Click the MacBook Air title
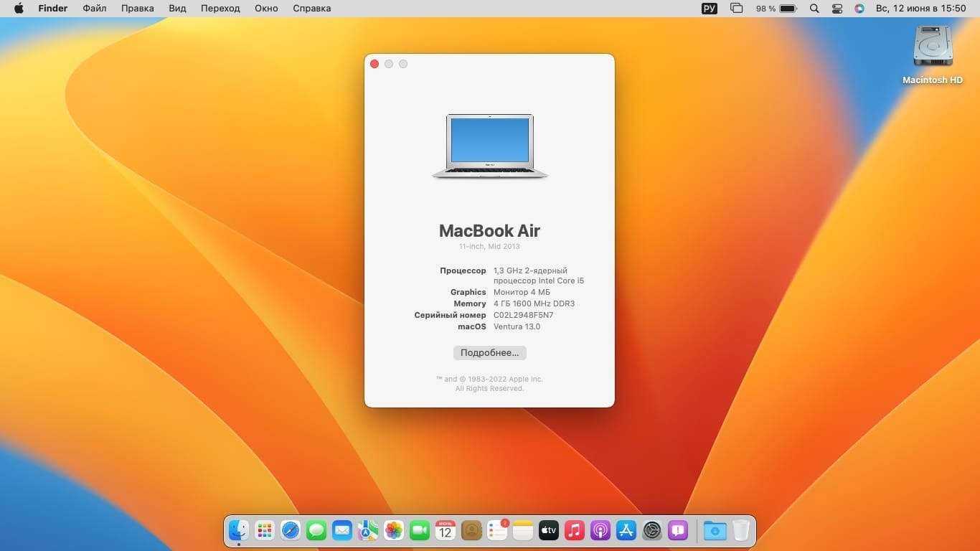Viewport: 980px width, 551px height. tap(489, 230)
